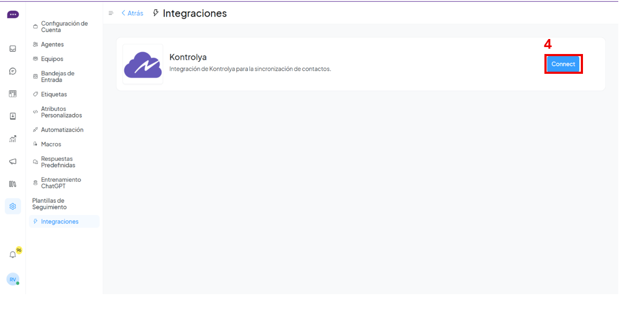Open conversations chat bubble icon
Viewport: 644px width, 330px height.
(x=13, y=71)
